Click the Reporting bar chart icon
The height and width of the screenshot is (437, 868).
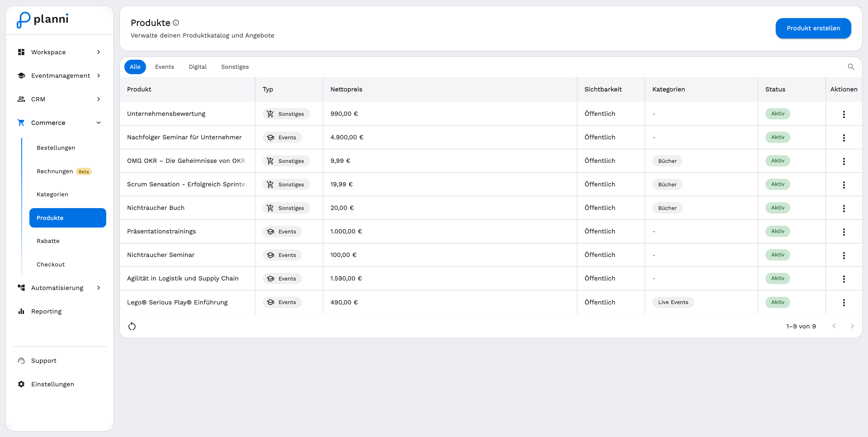(x=21, y=311)
